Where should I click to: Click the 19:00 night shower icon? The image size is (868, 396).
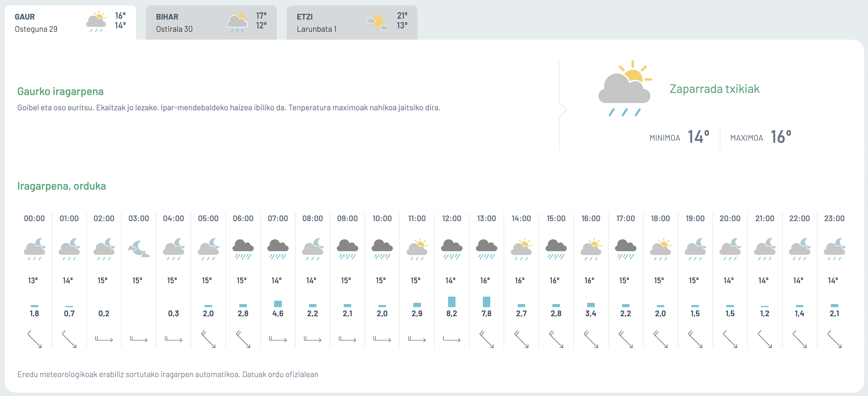(695, 249)
